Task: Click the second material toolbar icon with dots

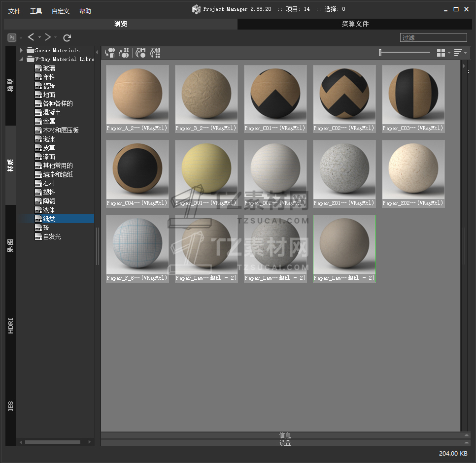Action: [x=124, y=53]
